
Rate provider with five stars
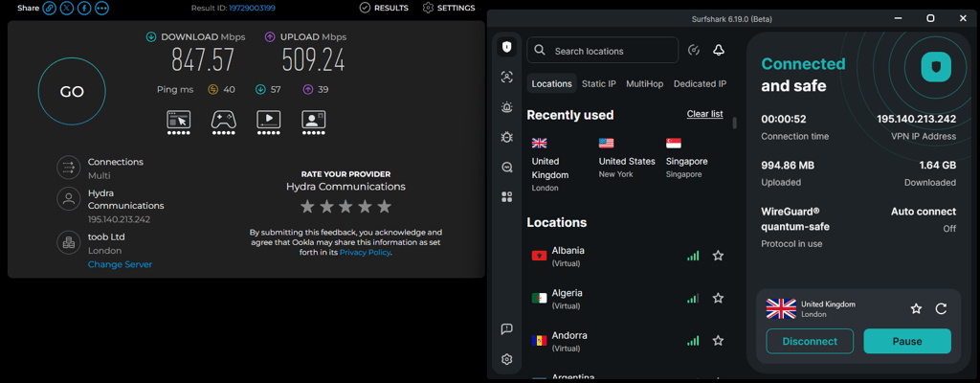385,207
